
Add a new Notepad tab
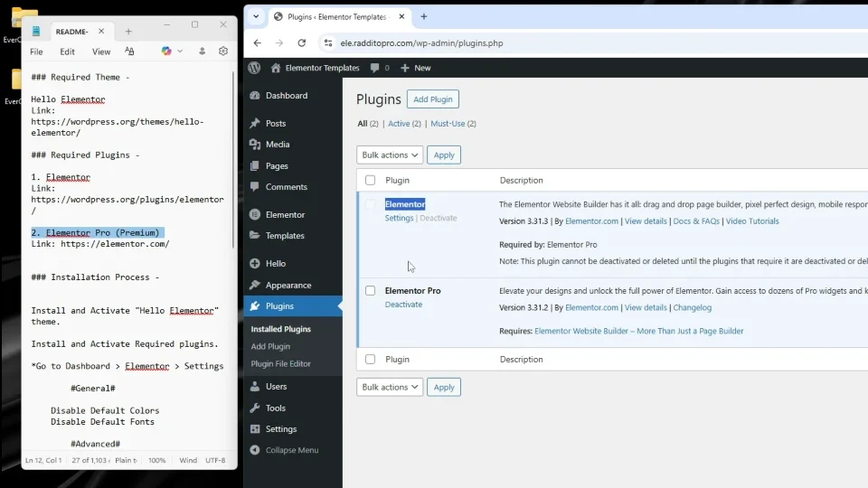(x=128, y=32)
